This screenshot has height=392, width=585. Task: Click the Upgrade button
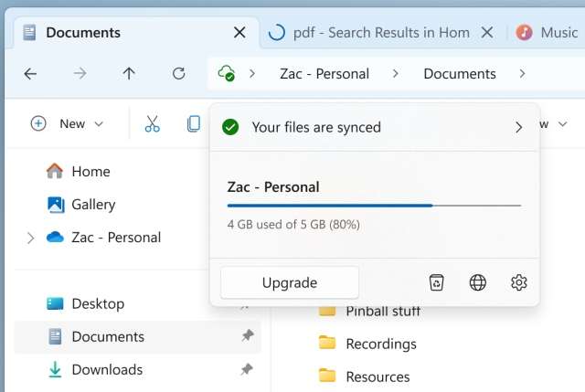289,282
